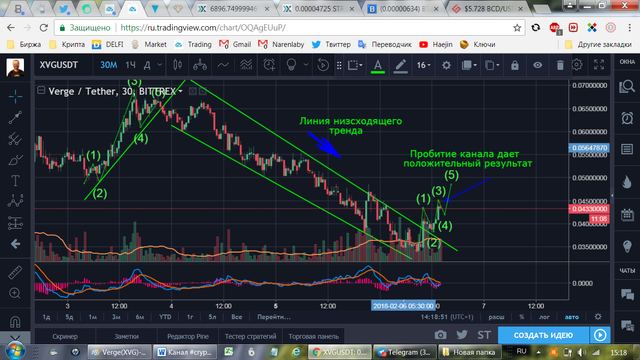Open the clone and copy dropdown
This screenshot has height=360, width=640.
pyautogui.click(x=492, y=65)
